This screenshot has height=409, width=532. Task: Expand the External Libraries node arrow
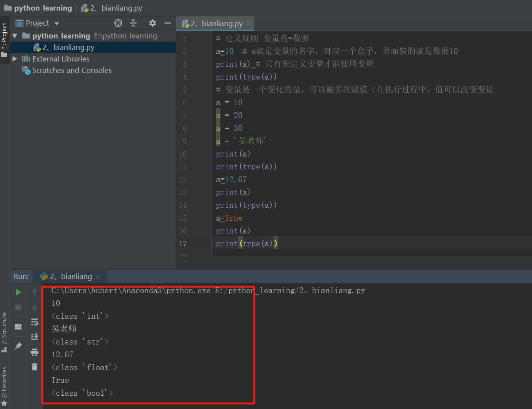tap(15, 59)
